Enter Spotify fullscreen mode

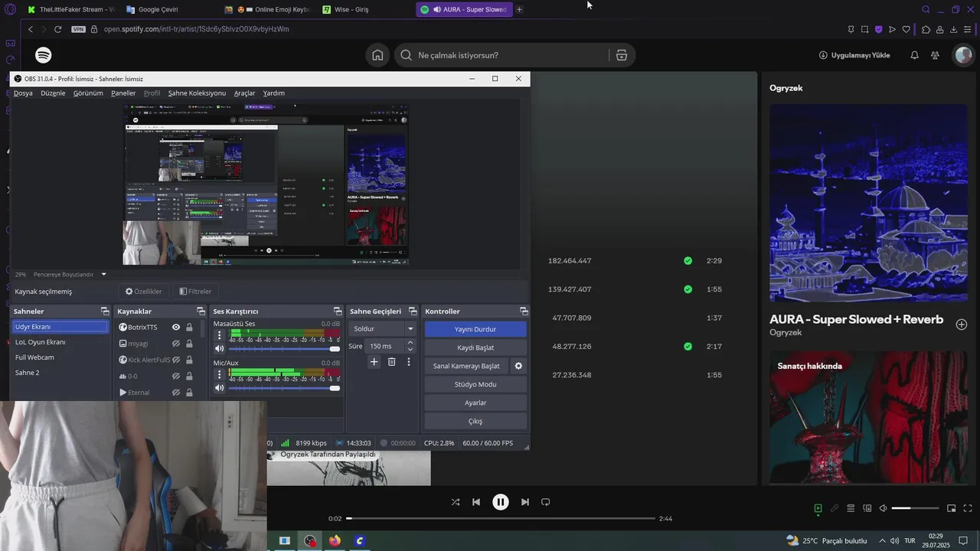968,508
